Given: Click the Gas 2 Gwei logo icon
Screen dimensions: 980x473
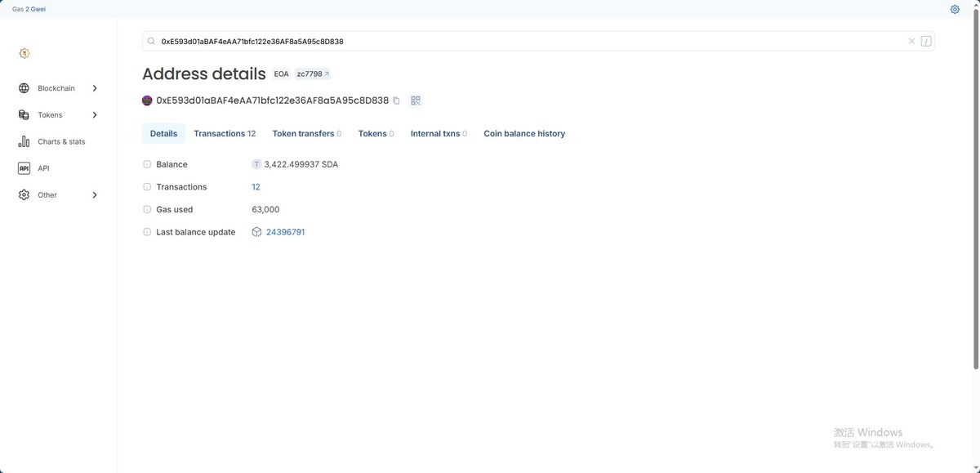Looking at the screenshot, I should [24, 52].
